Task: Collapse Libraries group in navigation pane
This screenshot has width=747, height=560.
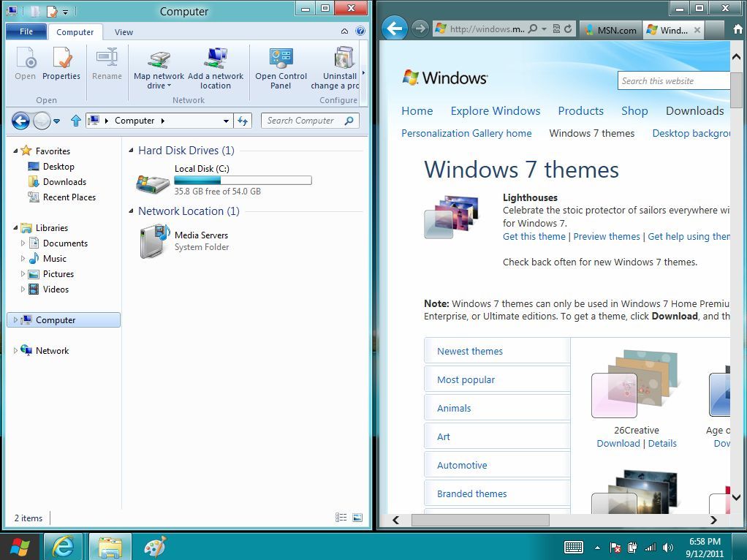Action: click(x=15, y=227)
